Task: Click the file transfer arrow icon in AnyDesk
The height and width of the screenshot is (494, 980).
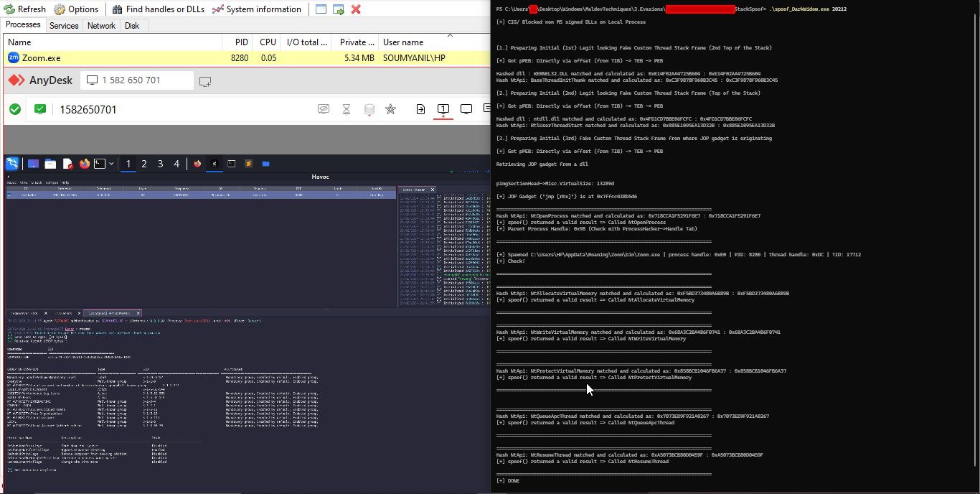Action: [x=420, y=109]
